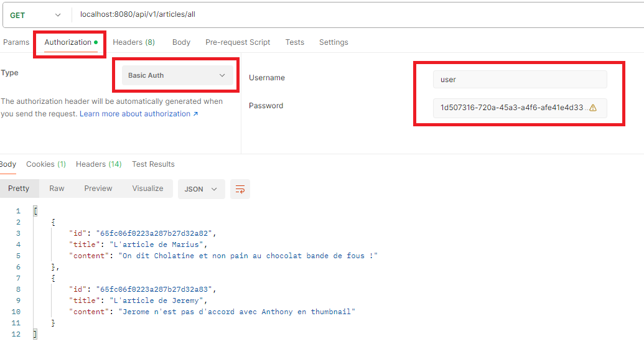644x349 pixels.
Task: Click the Username input field
Action: (520, 80)
